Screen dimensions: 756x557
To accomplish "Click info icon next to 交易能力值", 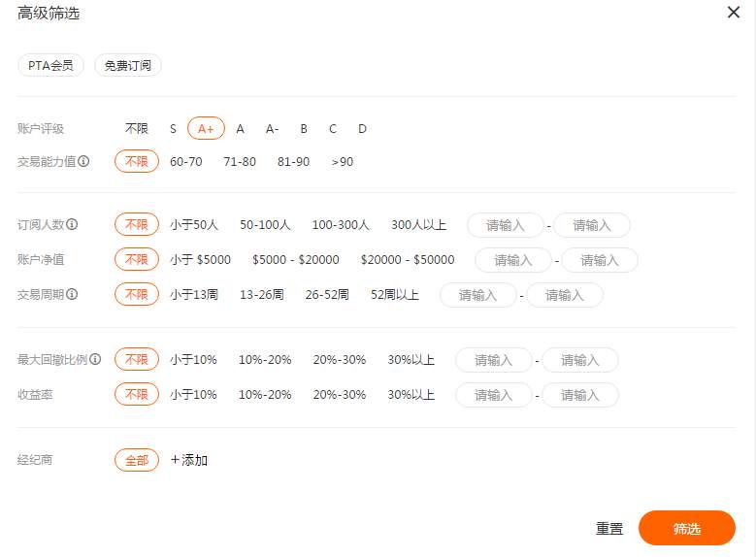I will point(83,161).
